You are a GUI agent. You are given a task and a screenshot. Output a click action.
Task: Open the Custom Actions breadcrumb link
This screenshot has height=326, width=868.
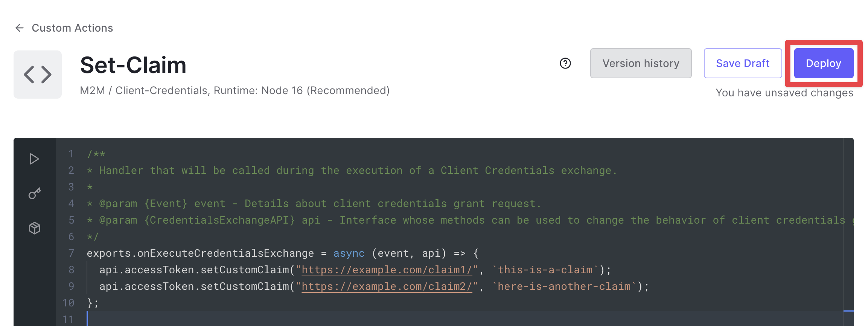(72, 28)
